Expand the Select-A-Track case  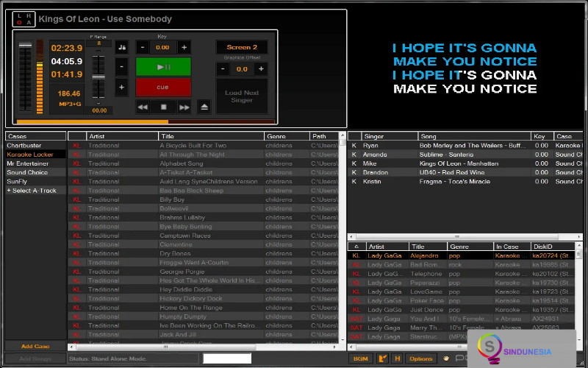pos(35,191)
